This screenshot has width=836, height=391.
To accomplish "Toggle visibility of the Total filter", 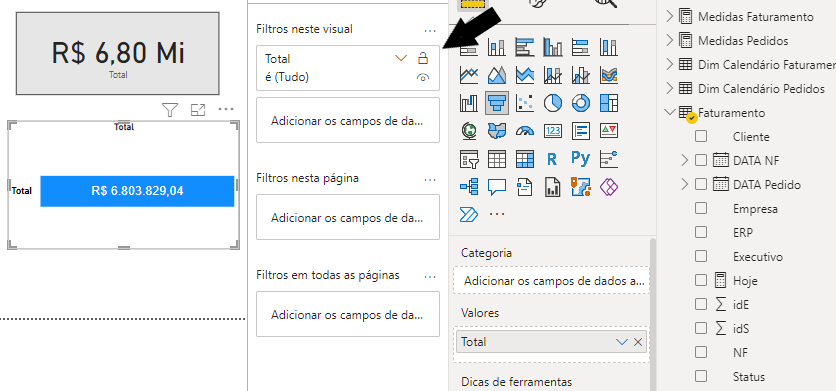I will 423,78.
